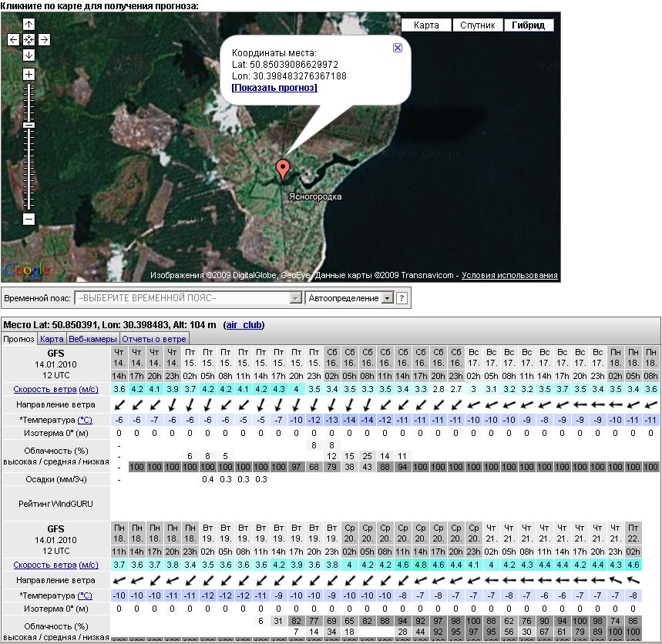Close the coordinates info balloon

pyautogui.click(x=398, y=48)
